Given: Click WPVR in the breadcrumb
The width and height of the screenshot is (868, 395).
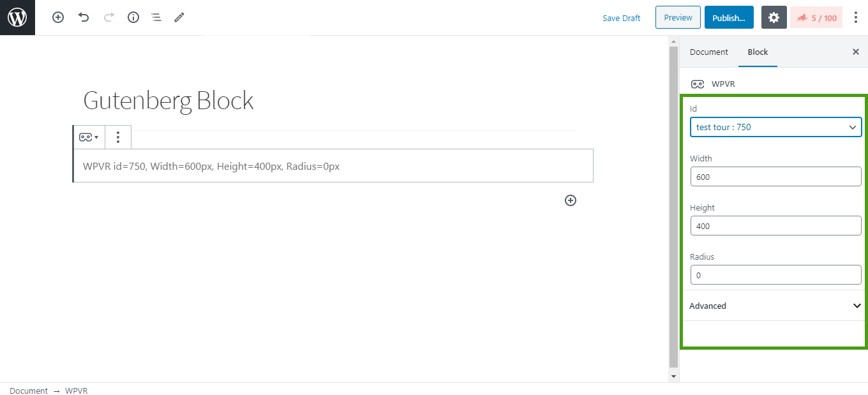Looking at the screenshot, I should click(77, 391).
